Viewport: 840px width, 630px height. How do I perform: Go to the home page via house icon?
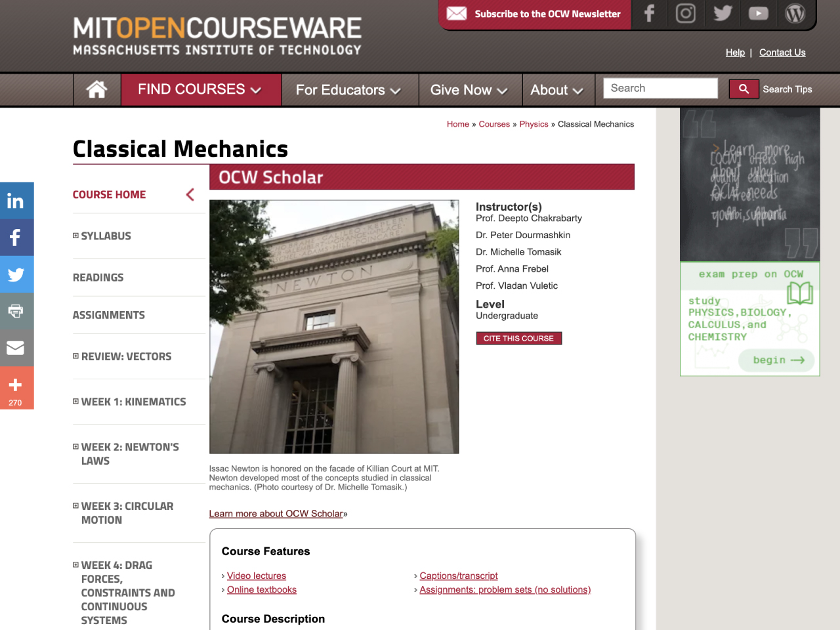point(97,89)
